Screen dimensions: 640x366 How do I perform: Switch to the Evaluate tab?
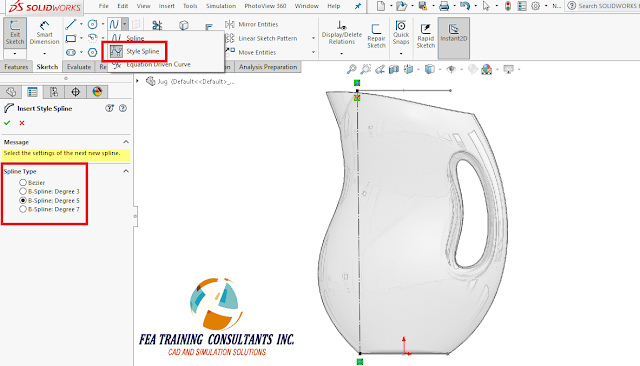[79, 67]
